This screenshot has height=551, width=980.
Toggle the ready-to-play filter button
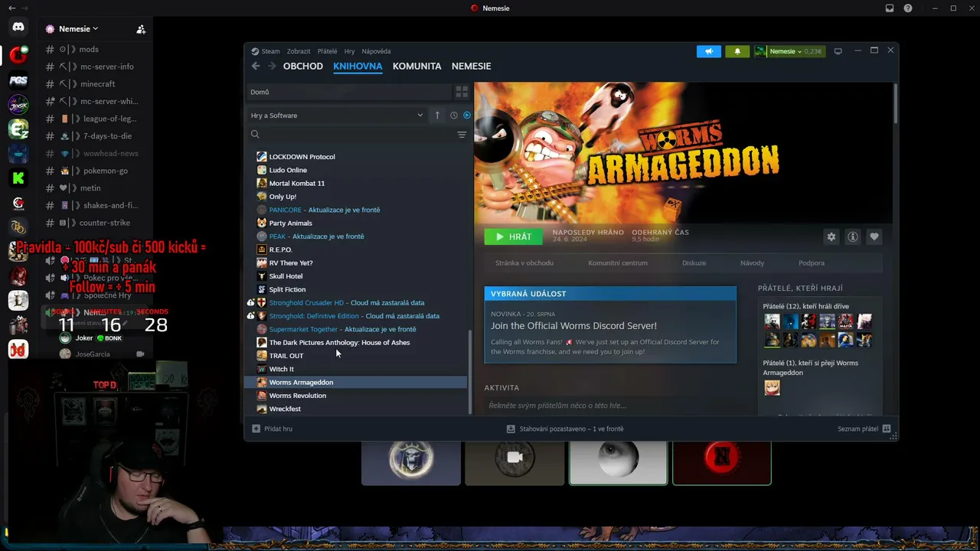467,115
